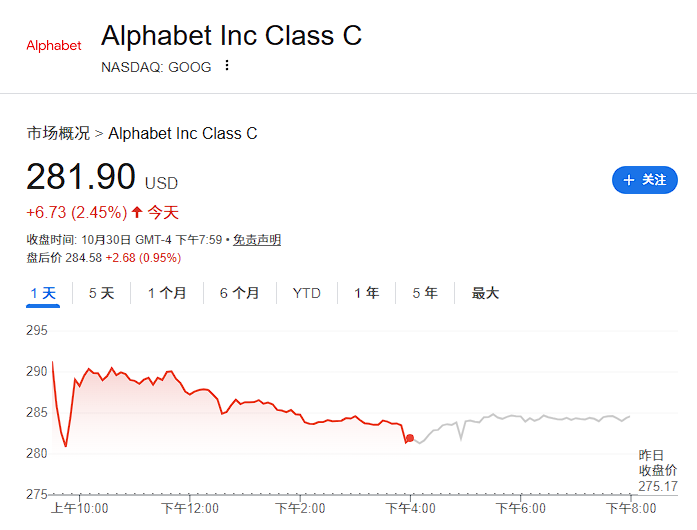697x530 pixels.
Task: Select the 最大 range tab
Action: pos(485,293)
